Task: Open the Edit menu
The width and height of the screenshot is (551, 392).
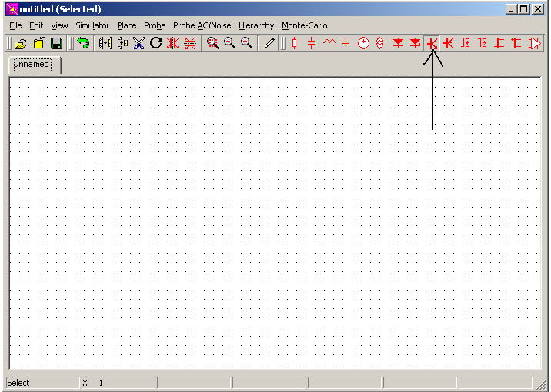Action: [x=36, y=25]
